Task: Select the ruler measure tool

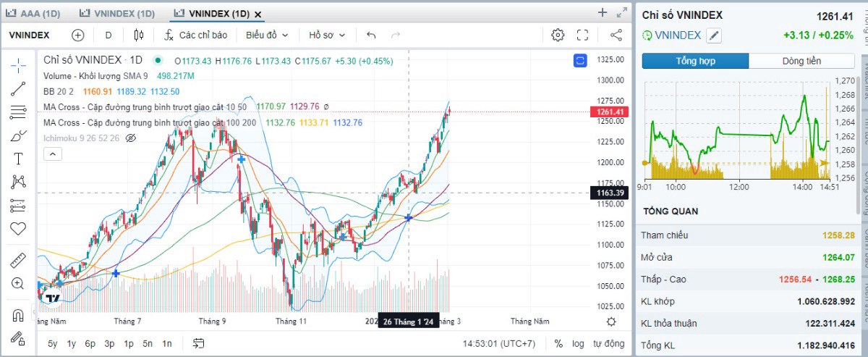Action: click(18, 260)
